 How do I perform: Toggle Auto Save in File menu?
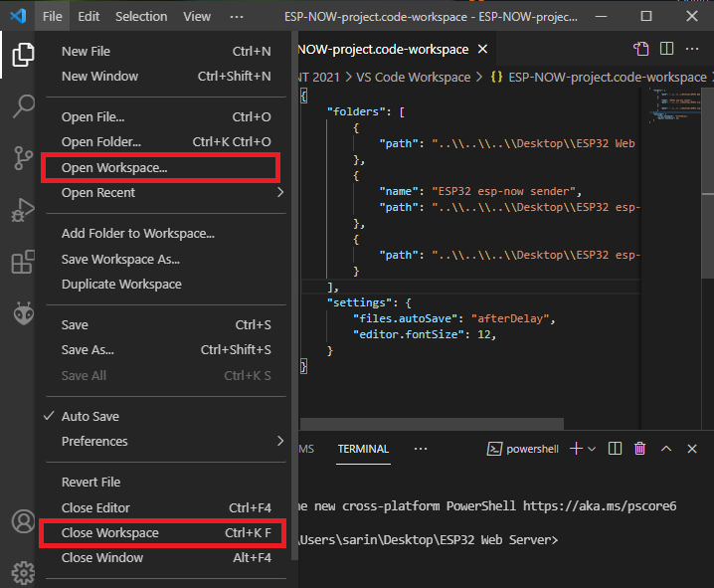coord(89,416)
